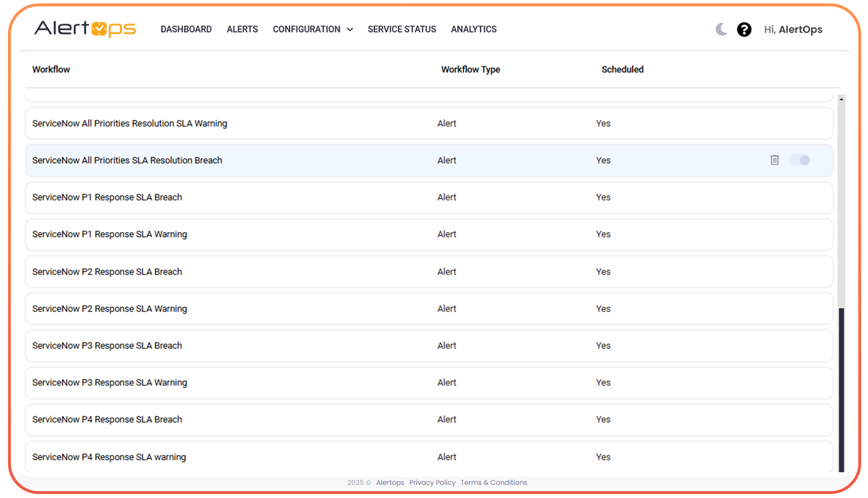Click the Alertops footer link
This screenshot has width=868, height=498.
390,482
